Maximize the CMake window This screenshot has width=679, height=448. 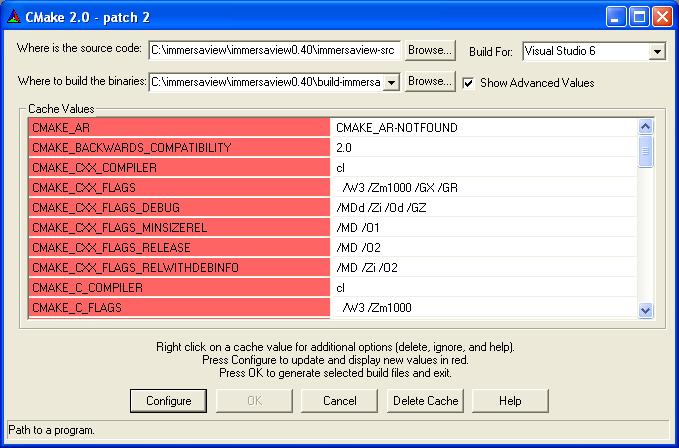click(x=639, y=17)
